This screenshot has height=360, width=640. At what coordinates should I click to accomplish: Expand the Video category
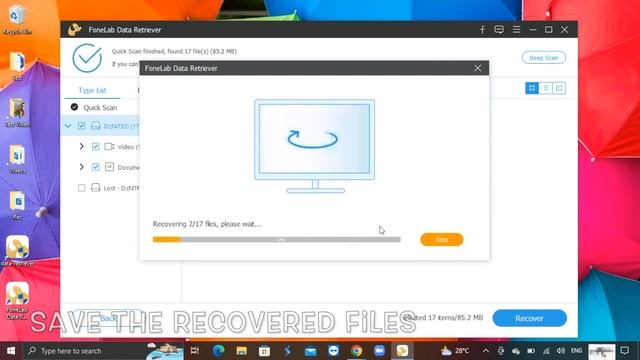click(82, 147)
